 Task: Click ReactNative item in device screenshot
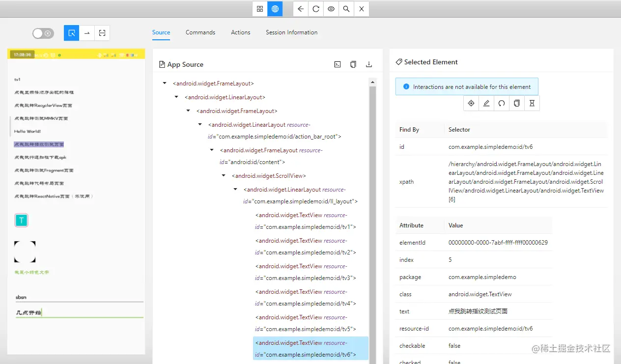[54, 196]
